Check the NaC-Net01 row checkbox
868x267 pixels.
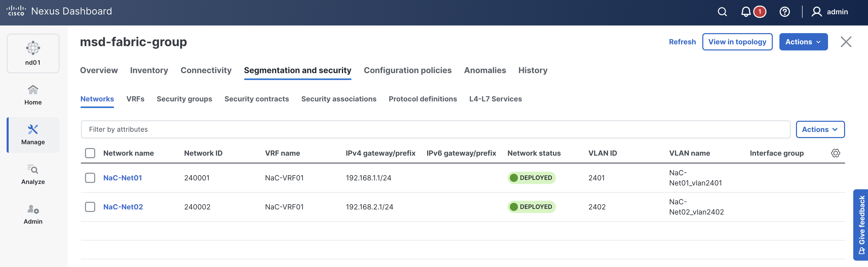[x=90, y=178]
